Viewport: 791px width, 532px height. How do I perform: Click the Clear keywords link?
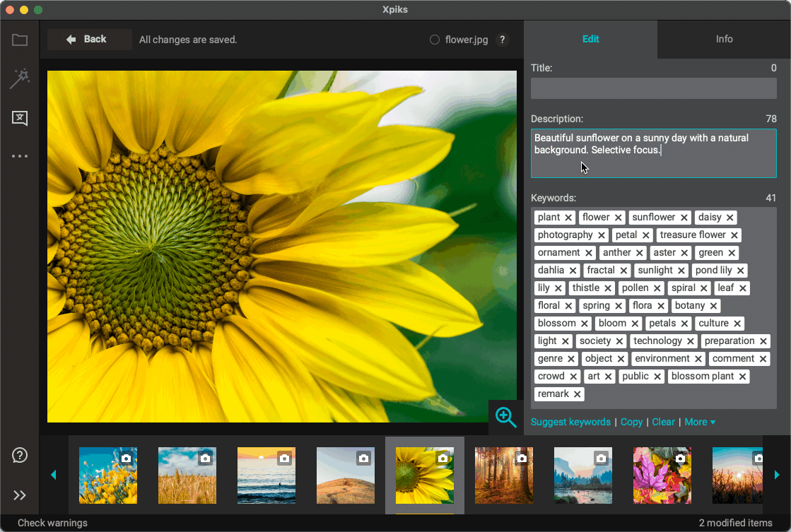tap(663, 422)
